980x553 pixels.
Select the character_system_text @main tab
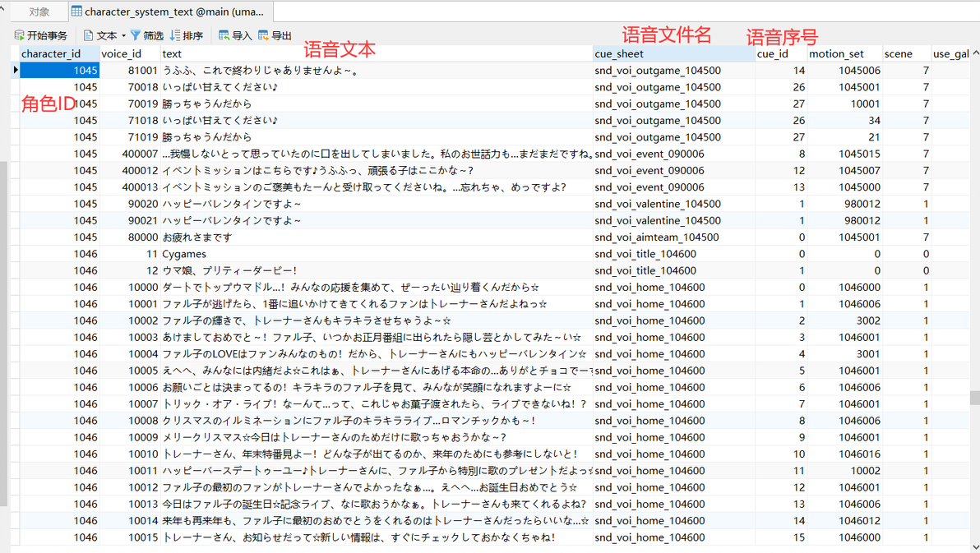170,12
